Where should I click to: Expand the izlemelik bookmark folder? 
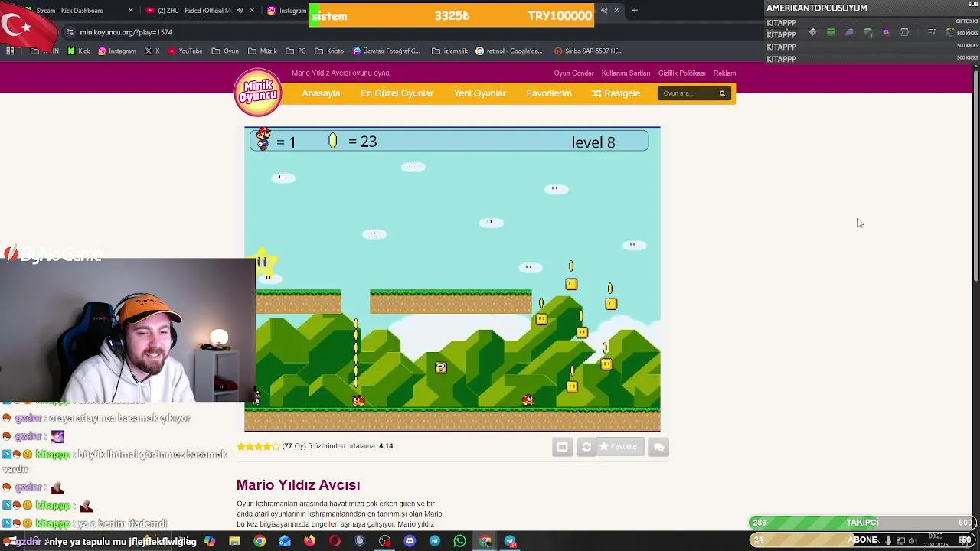coord(449,51)
